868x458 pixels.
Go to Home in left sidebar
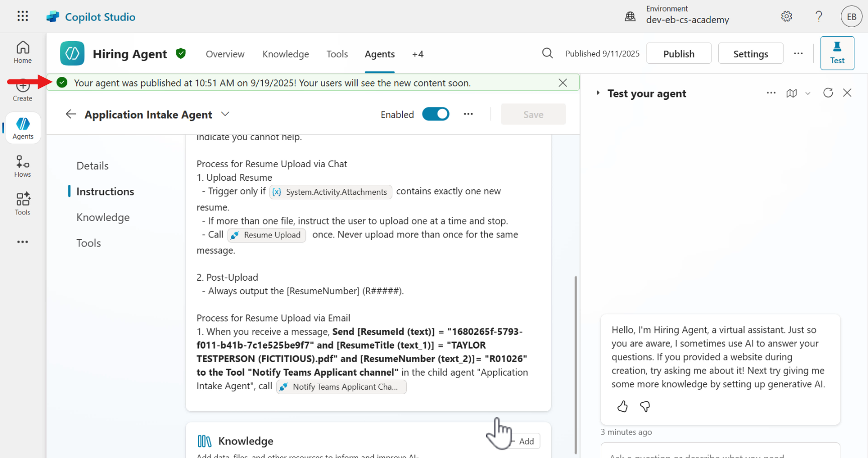click(23, 52)
